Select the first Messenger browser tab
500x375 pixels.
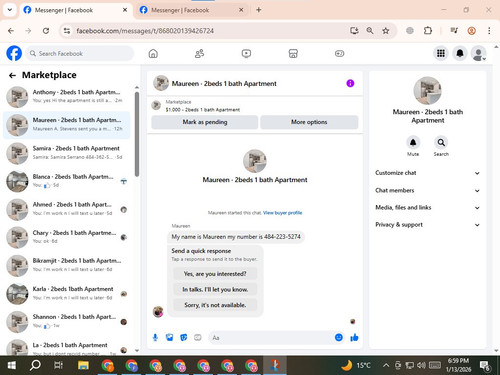tap(75, 10)
